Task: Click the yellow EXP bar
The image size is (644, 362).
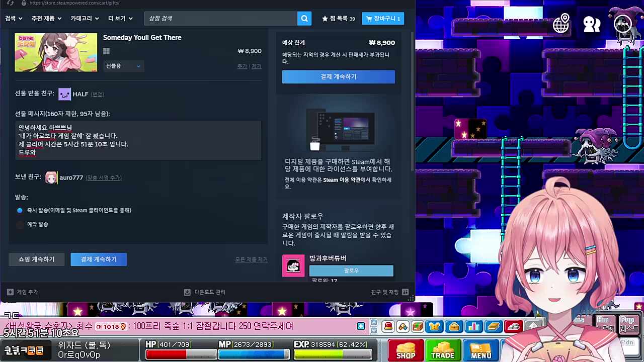Action: [x=333, y=355]
